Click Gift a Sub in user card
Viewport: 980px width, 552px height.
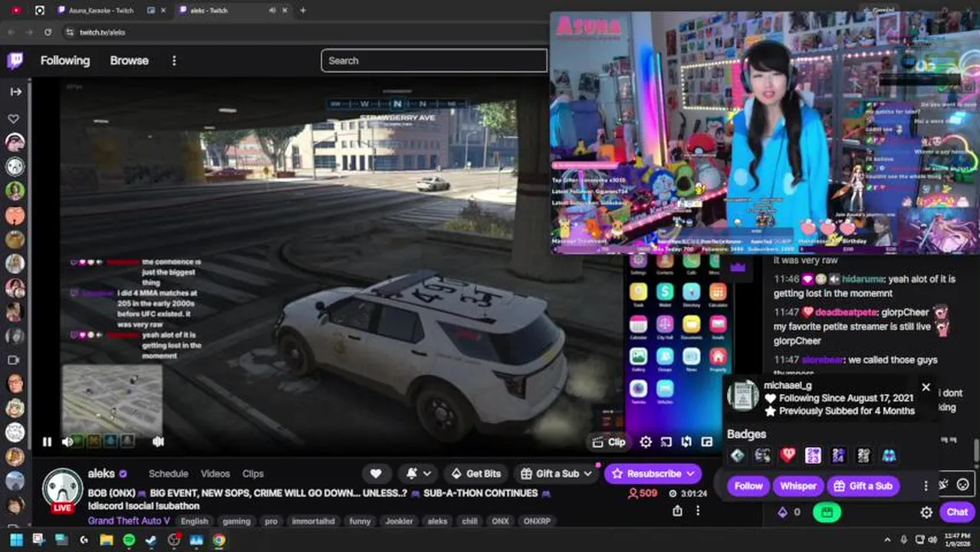click(865, 486)
